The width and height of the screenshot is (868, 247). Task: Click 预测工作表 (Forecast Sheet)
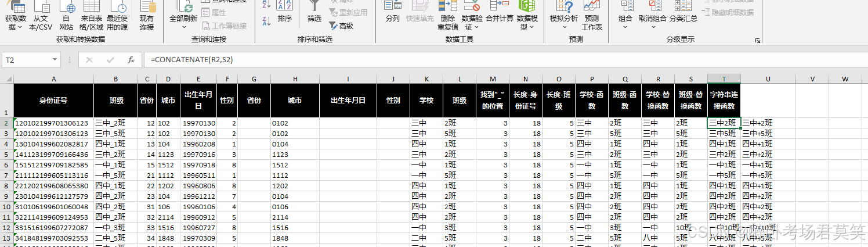click(592, 16)
